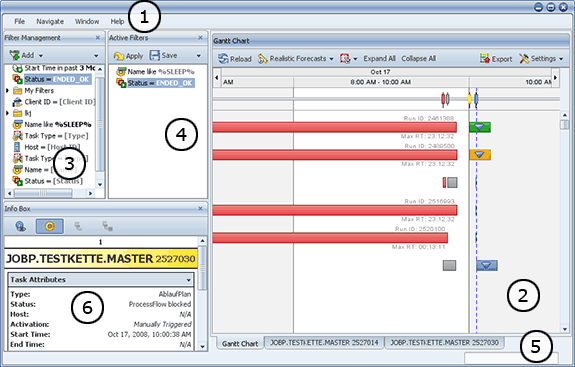This screenshot has width=575, height=367.
Task: Click the blue forecast block with arrow
Action: (x=487, y=265)
